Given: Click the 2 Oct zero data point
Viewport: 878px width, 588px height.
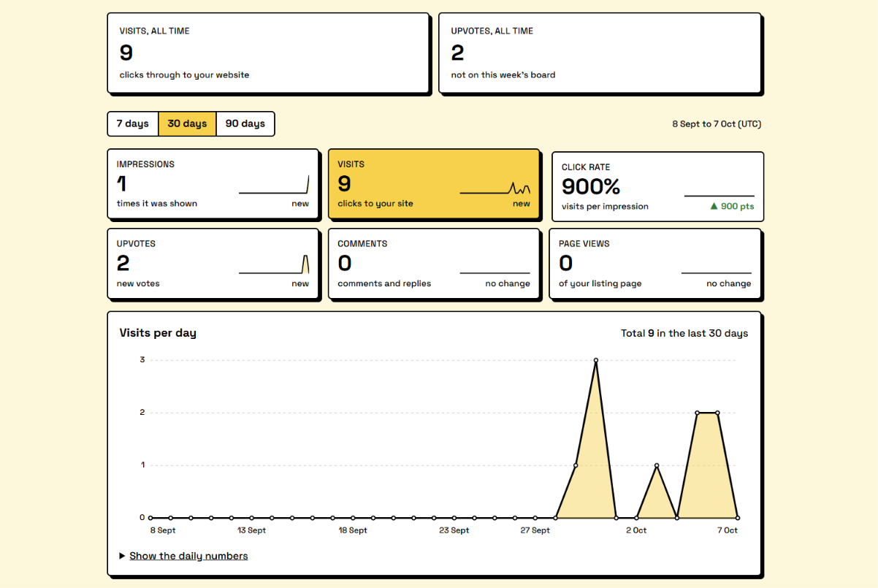Looking at the screenshot, I should pos(636,518).
